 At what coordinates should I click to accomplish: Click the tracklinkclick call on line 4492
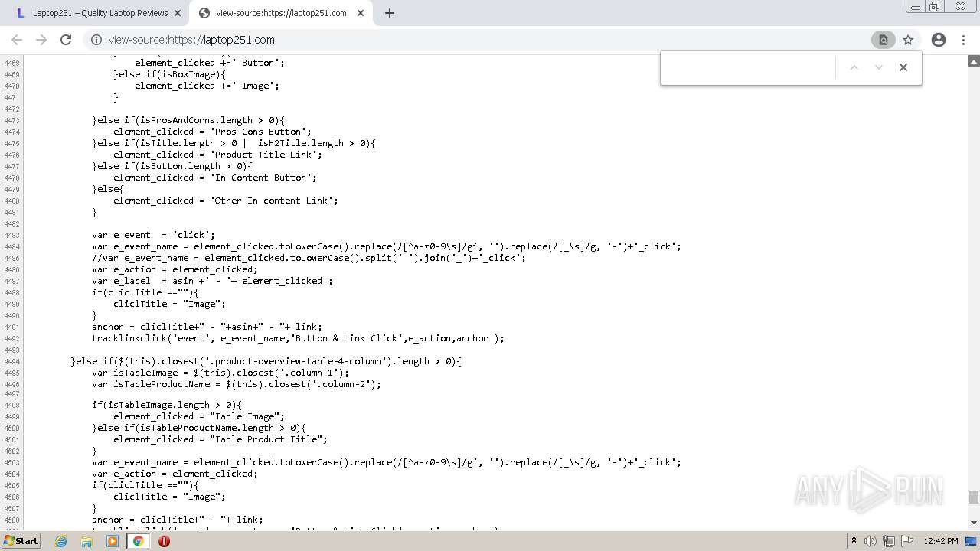pyautogui.click(x=298, y=338)
